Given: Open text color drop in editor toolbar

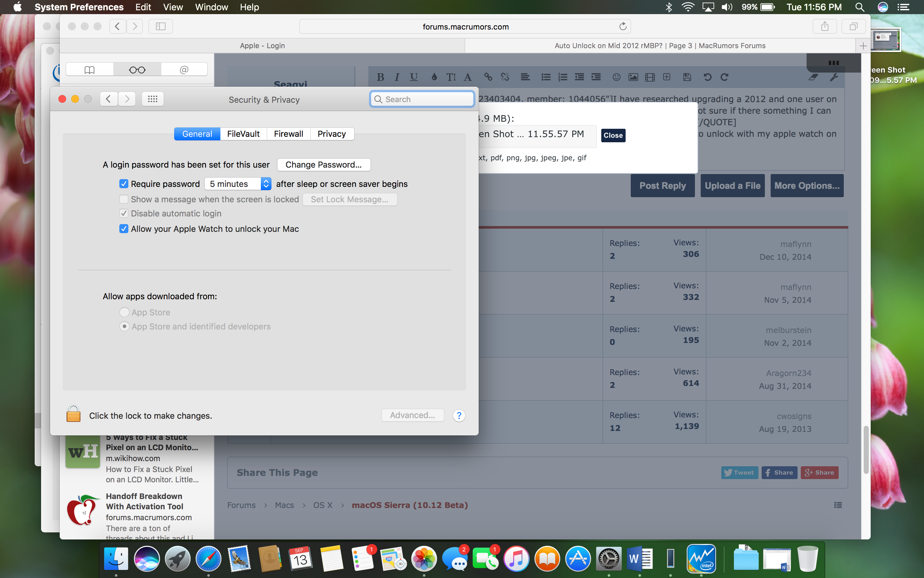Looking at the screenshot, I should tap(434, 77).
